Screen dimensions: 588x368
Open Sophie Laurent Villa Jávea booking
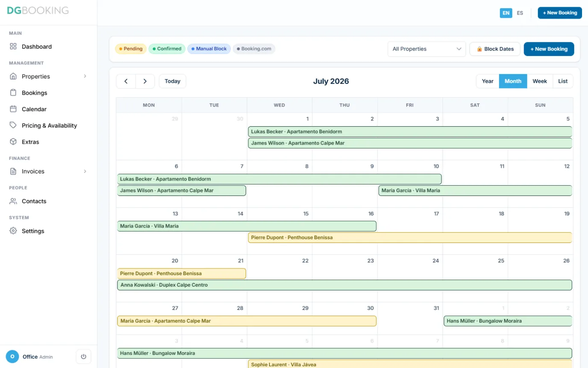point(410,364)
